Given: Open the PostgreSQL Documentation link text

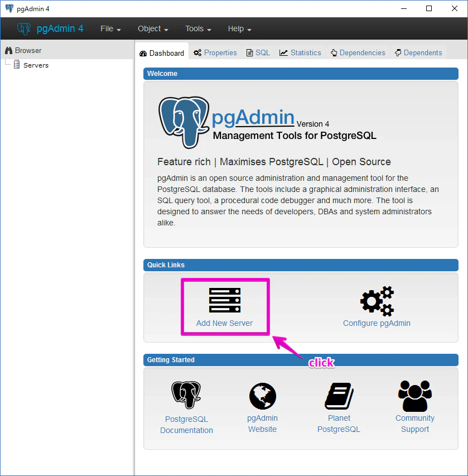Looking at the screenshot, I should pyautogui.click(x=186, y=425).
